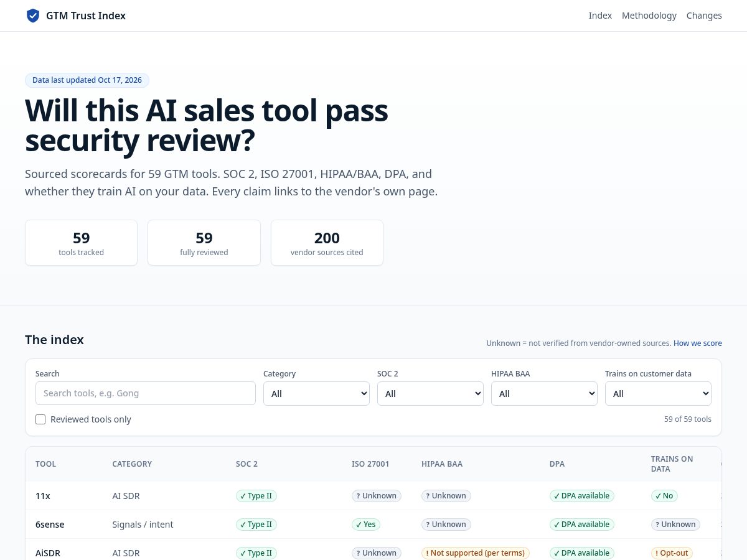Click the GTM Trust Index site title

tap(86, 16)
